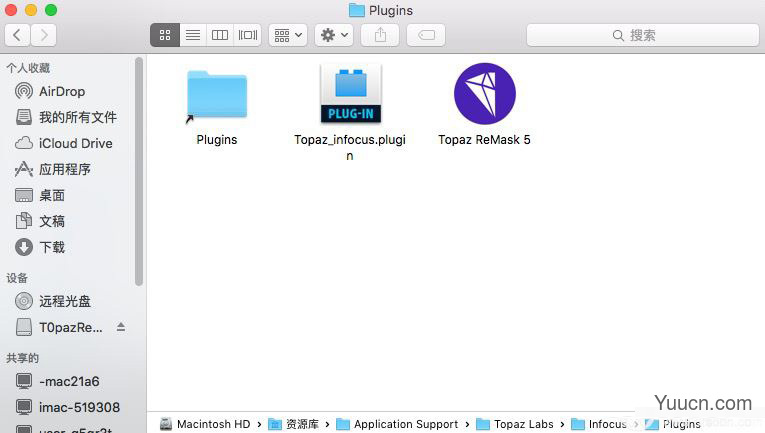The height and width of the screenshot is (433, 765).
Task: Select the Topaz ReMask 5 app icon
Action: (x=484, y=94)
